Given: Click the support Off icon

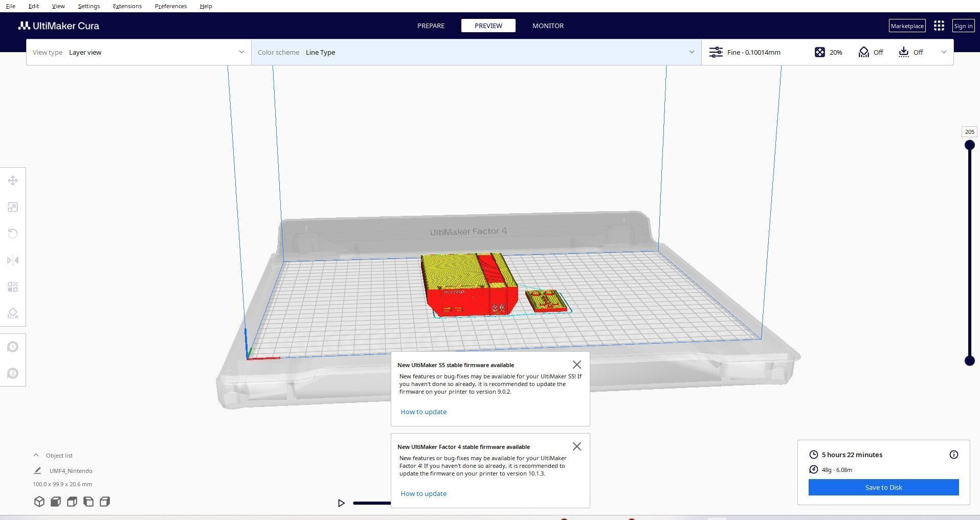Looking at the screenshot, I should click(x=864, y=52).
